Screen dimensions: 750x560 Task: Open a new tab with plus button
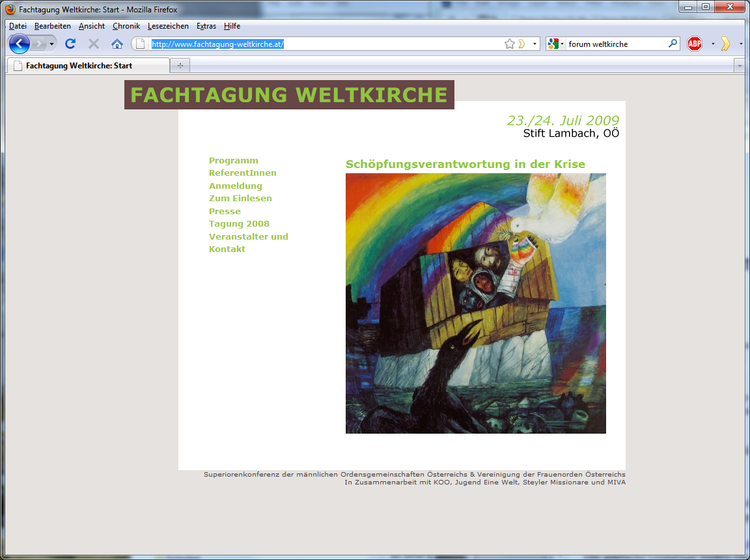coord(180,66)
